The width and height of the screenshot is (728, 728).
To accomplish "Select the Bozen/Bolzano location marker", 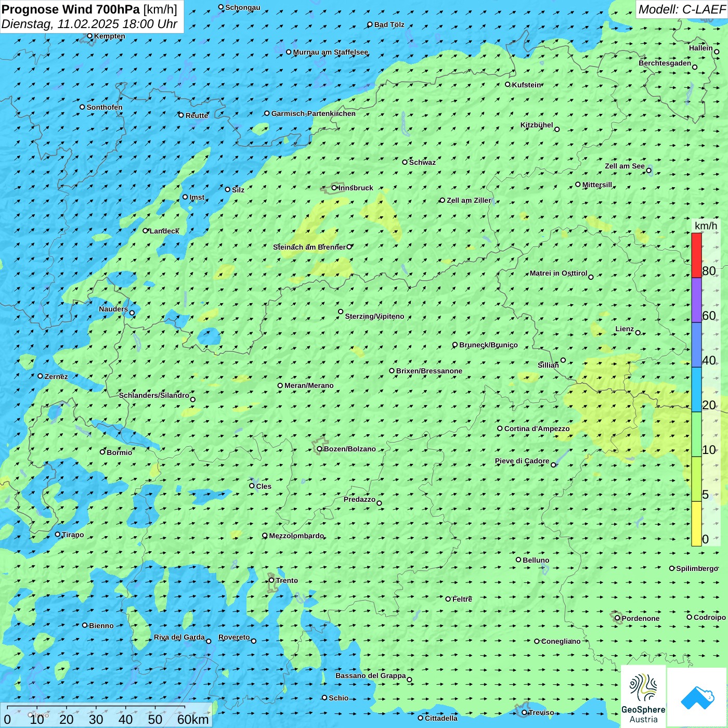I will point(319,449).
